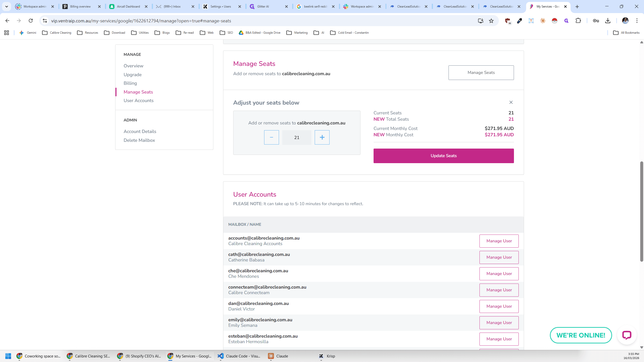
Task: Manage User for dan@calibrecleaning.com.au
Action: (x=499, y=306)
